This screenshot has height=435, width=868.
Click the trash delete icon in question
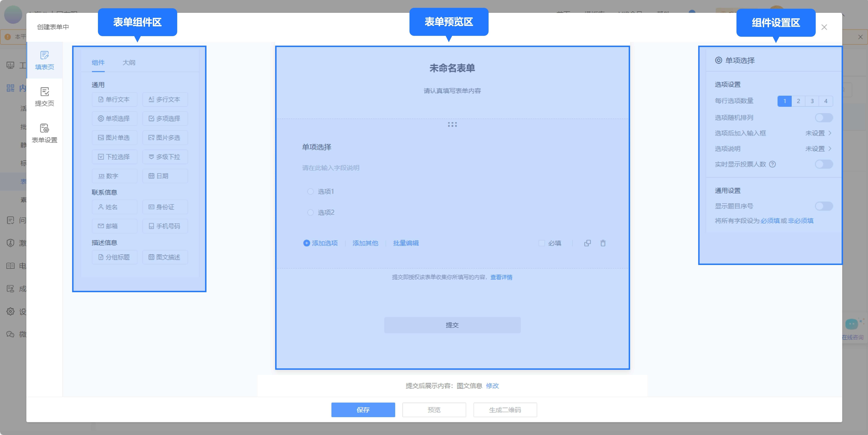coord(603,243)
